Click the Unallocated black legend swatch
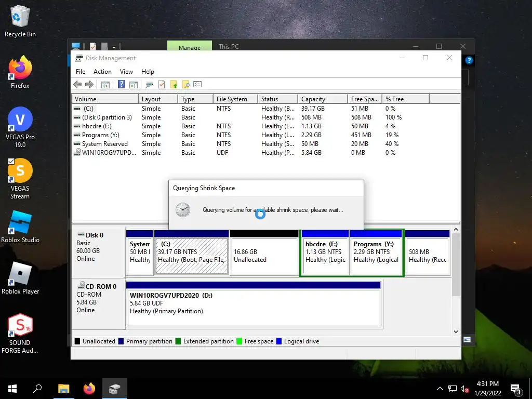 click(77, 341)
